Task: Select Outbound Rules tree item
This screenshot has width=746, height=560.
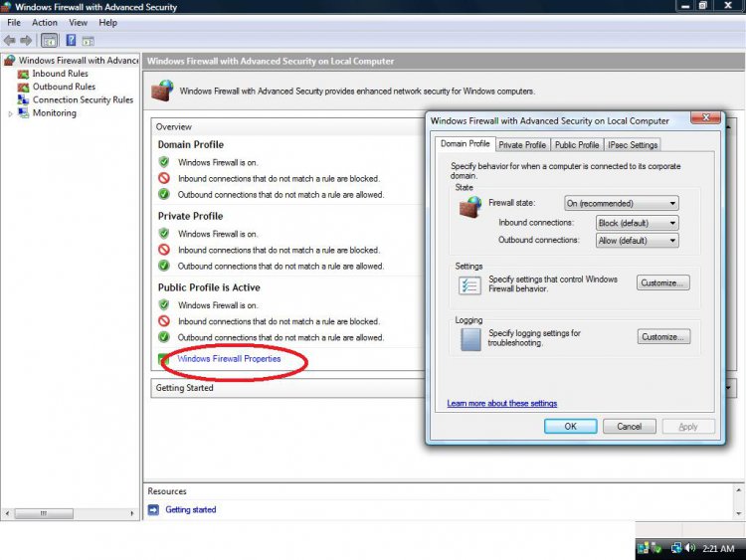Action: [64, 87]
